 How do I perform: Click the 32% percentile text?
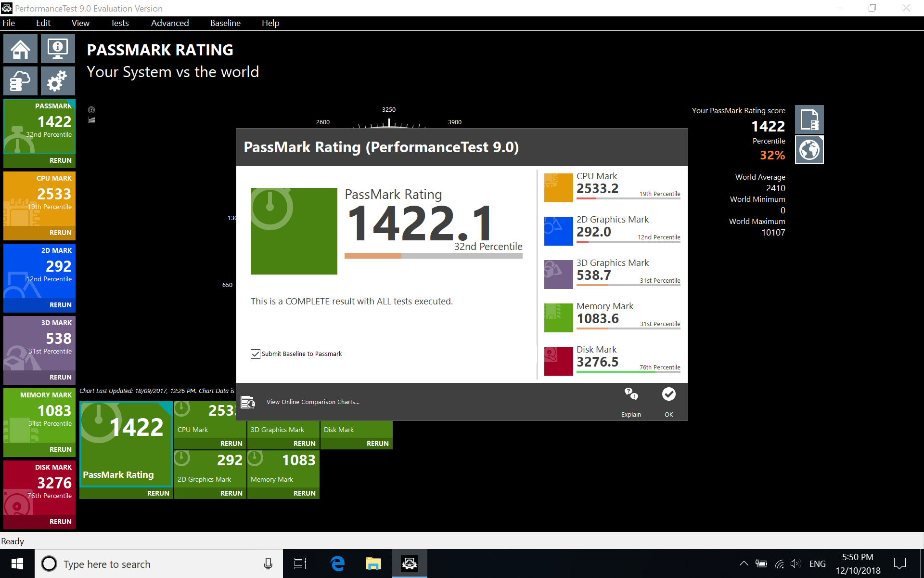click(x=772, y=156)
